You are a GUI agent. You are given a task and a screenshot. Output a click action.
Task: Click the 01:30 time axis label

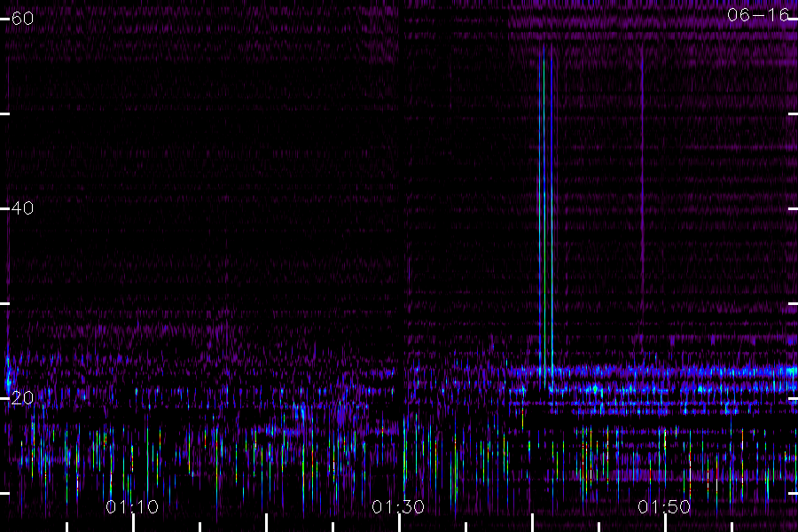point(398,507)
